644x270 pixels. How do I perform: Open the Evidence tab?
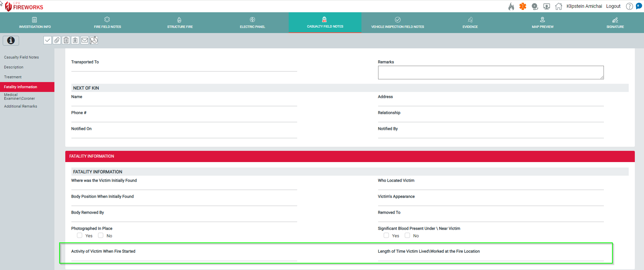[x=470, y=22]
